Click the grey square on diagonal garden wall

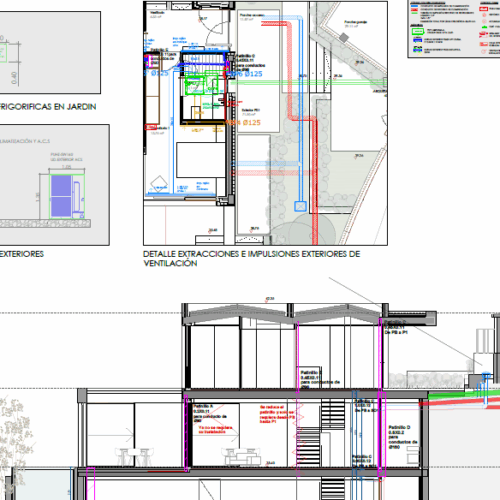coord(344,37)
